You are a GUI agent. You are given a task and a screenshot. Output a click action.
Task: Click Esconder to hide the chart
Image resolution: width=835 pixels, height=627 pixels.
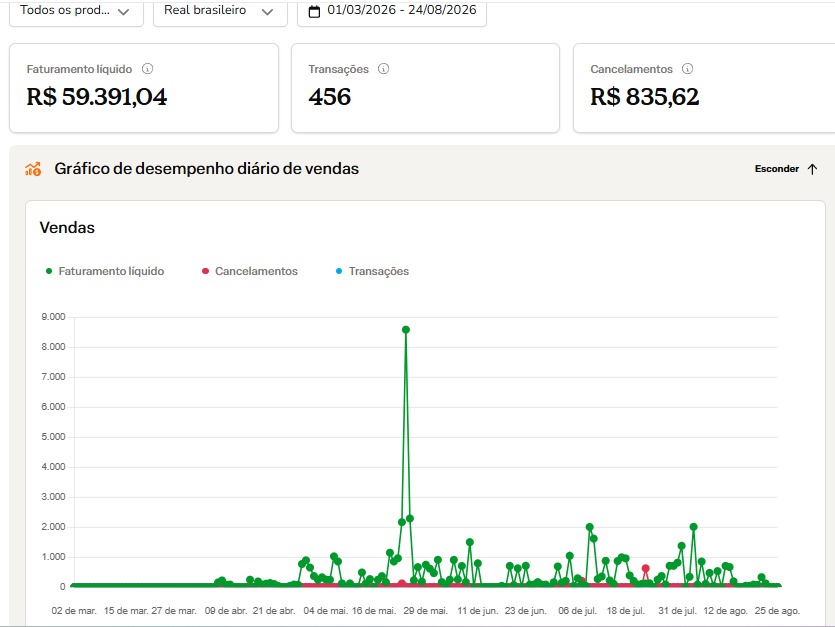[776, 169]
